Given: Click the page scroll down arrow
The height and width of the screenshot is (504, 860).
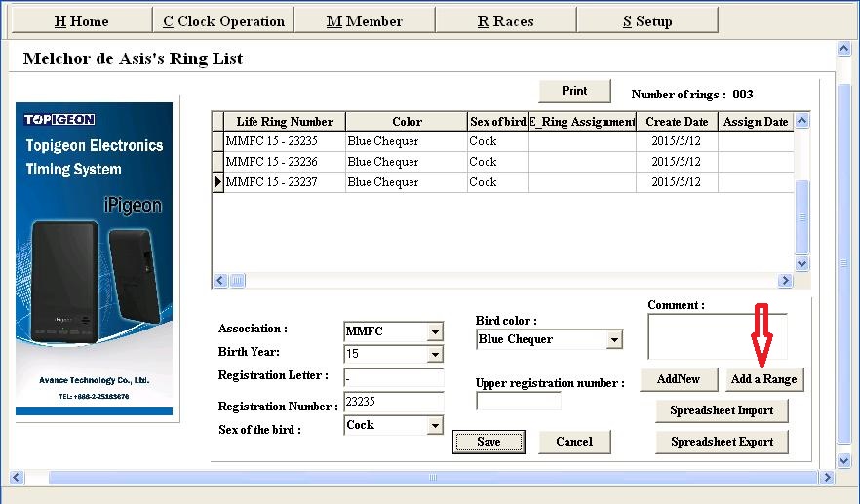Looking at the screenshot, I should tap(844, 460).
